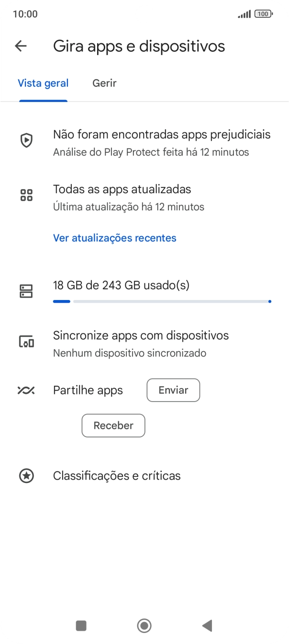Tap the sync devices icon
The height and width of the screenshot is (644, 289).
pos(26,342)
